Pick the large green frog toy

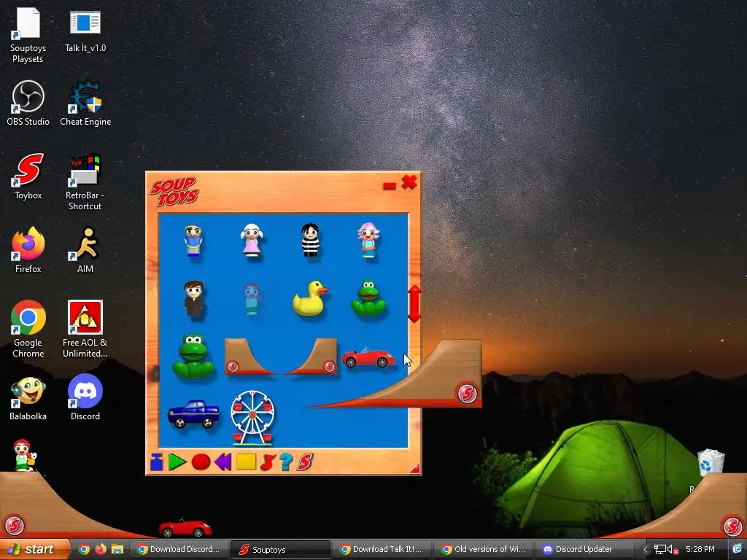tap(193, 356)
